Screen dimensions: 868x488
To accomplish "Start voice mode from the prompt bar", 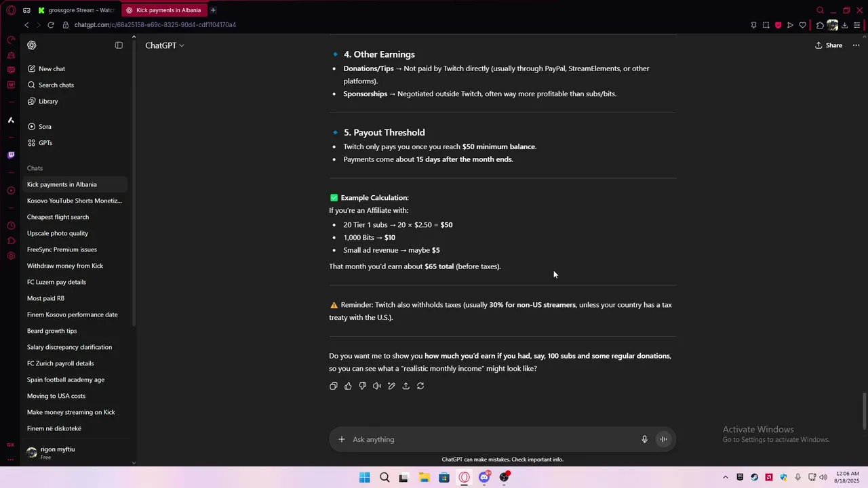I will (x=664, y=439).
